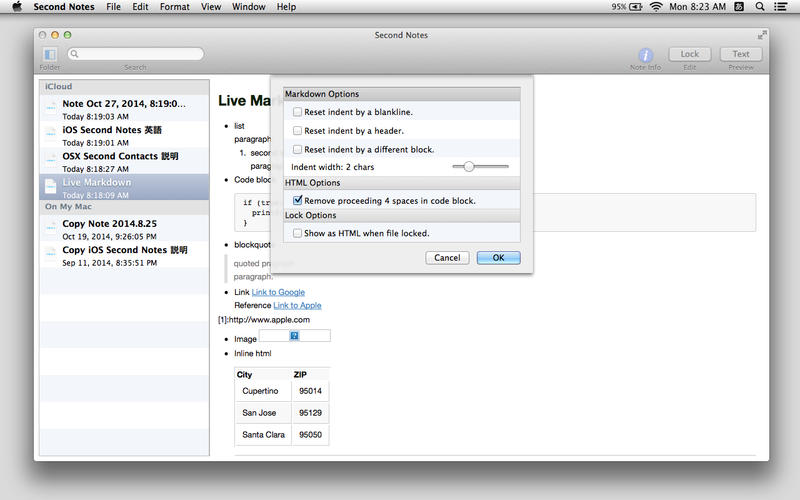The width and height of the screenshot is (800, 500).
Task: Open the Second Notes application menu
Action: click(x=64, y=7)
